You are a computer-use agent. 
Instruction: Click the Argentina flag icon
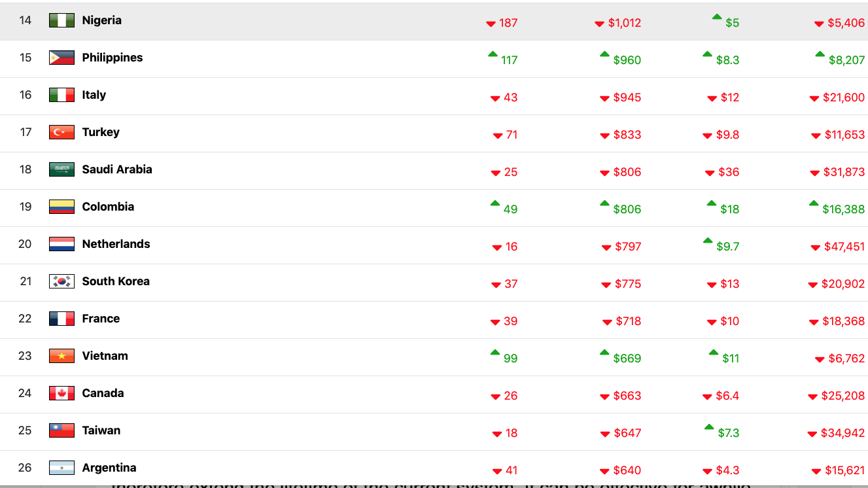coord(61,468)
